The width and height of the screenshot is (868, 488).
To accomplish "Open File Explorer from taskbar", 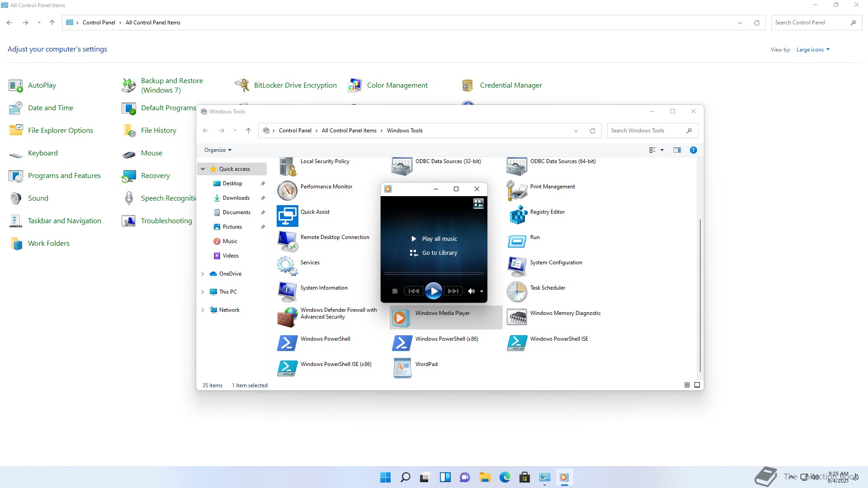I will [x=485, y=478].
